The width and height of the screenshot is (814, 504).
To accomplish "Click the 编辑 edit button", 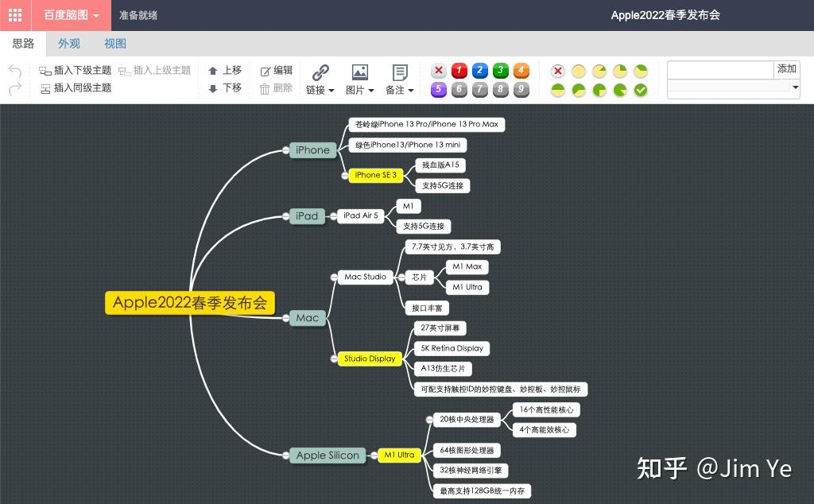I will click(x=276, y=71).
